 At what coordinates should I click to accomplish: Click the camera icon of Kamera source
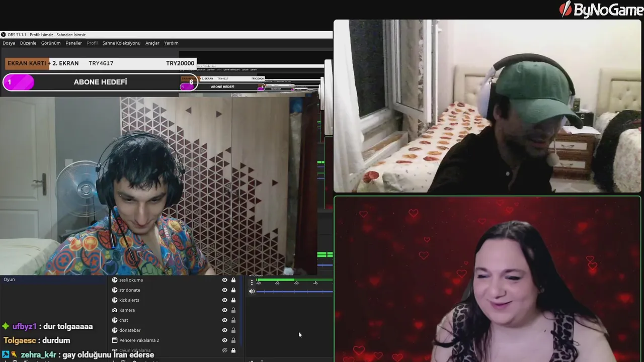pos(115,310)
